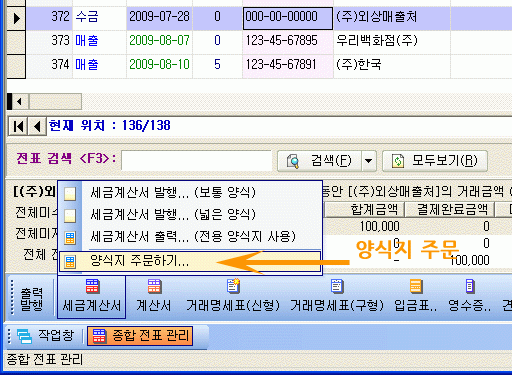Choose 세금계산서 발행 (넓은 양식) menu item
The width and height of the screenshot is (512, 375).
click(x=190, y=215)
